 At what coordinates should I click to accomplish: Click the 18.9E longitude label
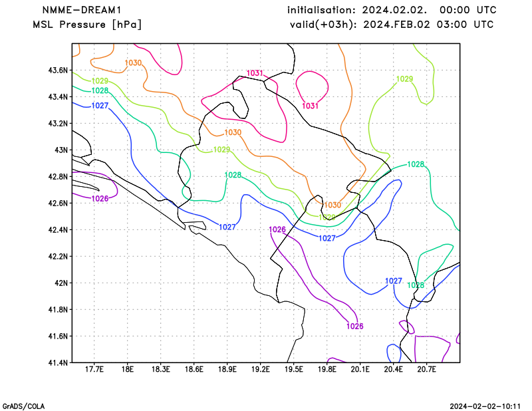227,369
